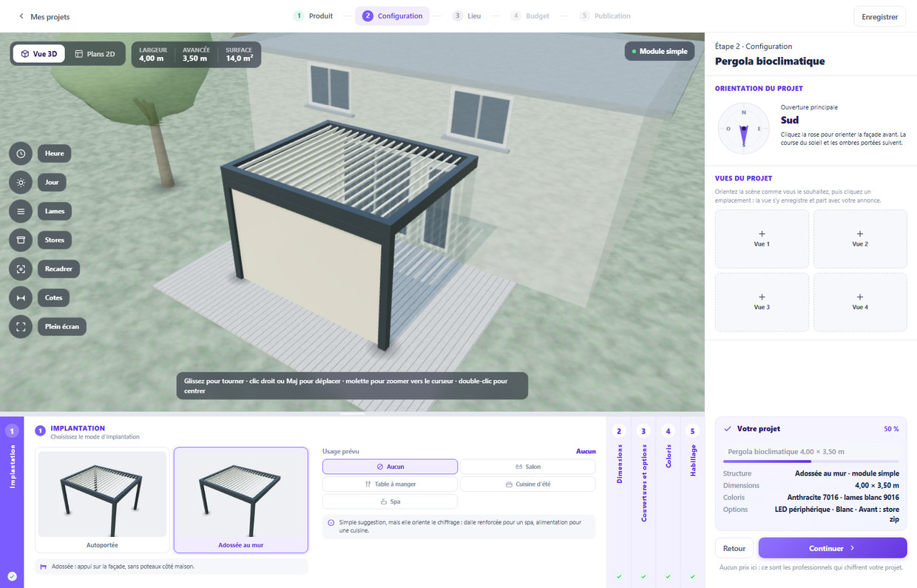The width and height of the screenshot is (917, 588).
Task: Select Aucun as intended usage
Action: (x=390, y=467)
